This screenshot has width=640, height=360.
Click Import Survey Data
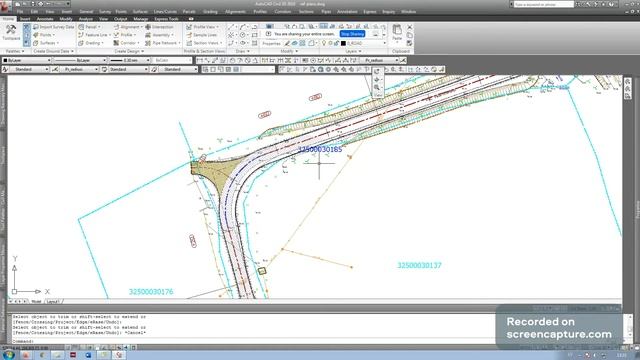53,27
